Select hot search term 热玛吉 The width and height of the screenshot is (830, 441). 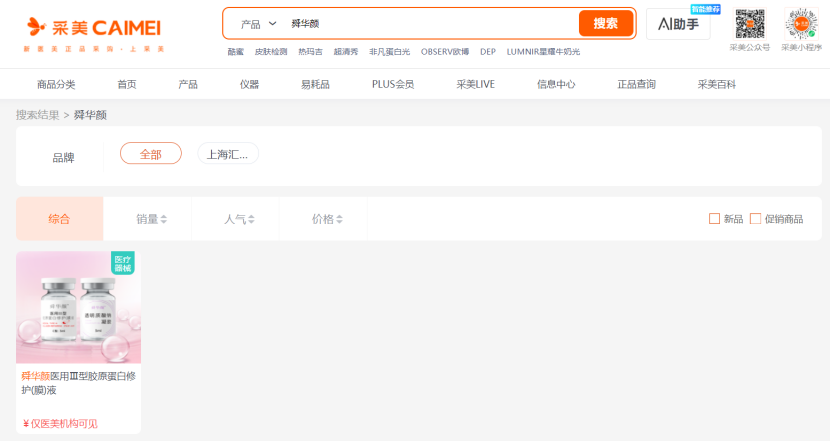click(x=310, y=52)
